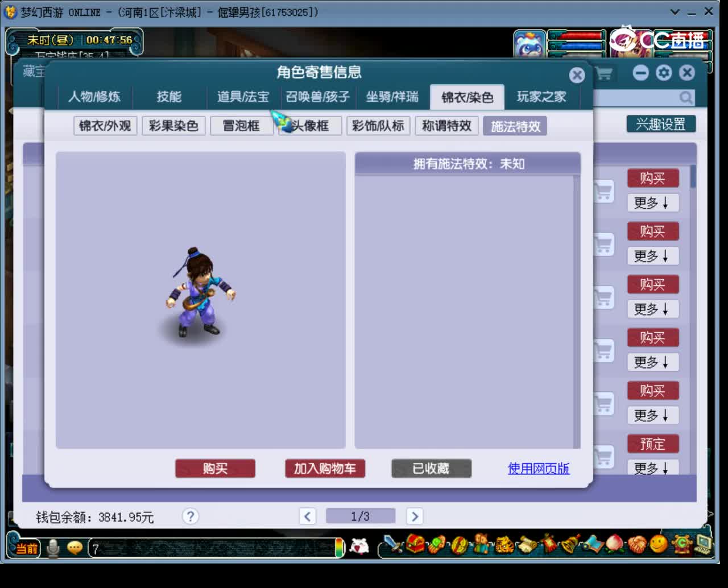Open the shopping cart icon in the shop header
Viewport: 728px width, 588px height.
(604, 73)
